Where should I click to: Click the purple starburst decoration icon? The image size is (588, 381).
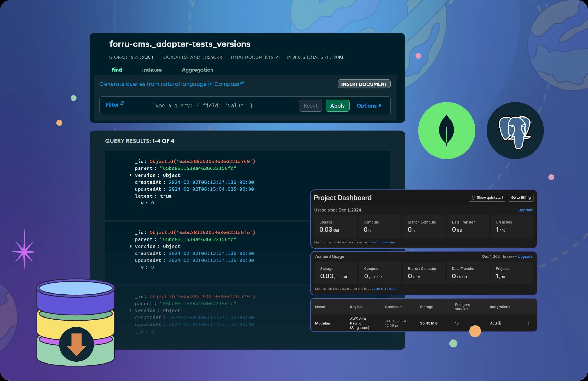click(x=24, y=252)
